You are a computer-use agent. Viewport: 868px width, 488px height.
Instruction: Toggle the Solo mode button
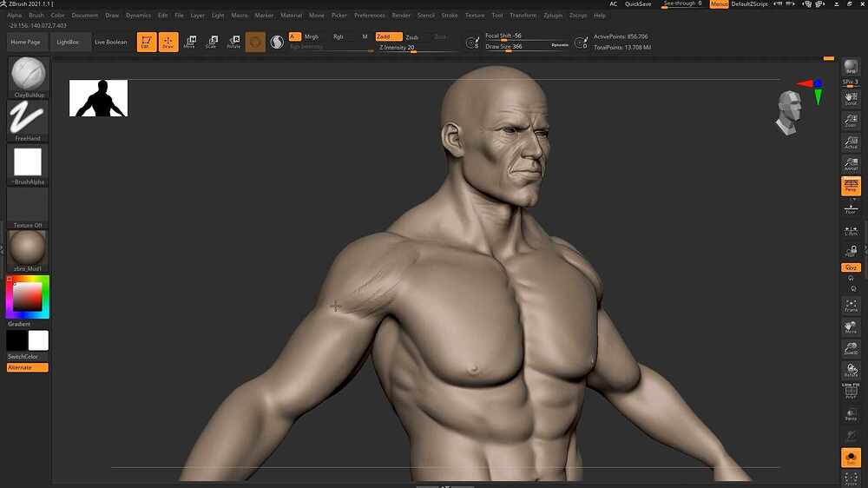(851, 458)
